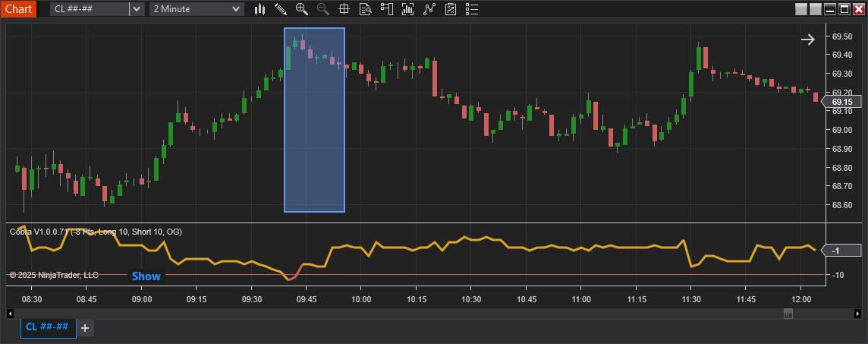Click the right arrow to scroll to latest bar
This screenshot has width=868, height=344.
[x=808, y=39]
